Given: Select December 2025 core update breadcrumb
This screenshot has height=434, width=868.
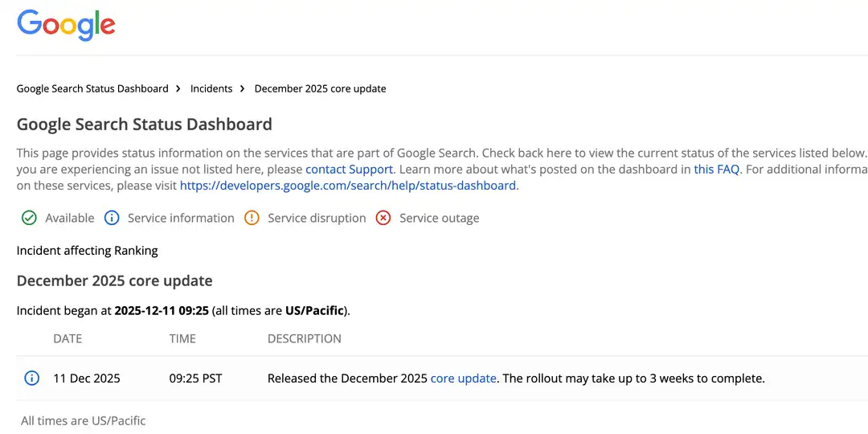Looking at the screenshot, I should 320,88.
